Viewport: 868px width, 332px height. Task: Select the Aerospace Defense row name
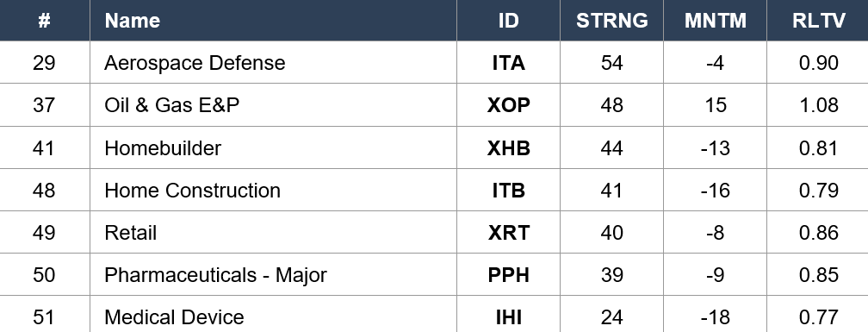(x=195, y=63)
